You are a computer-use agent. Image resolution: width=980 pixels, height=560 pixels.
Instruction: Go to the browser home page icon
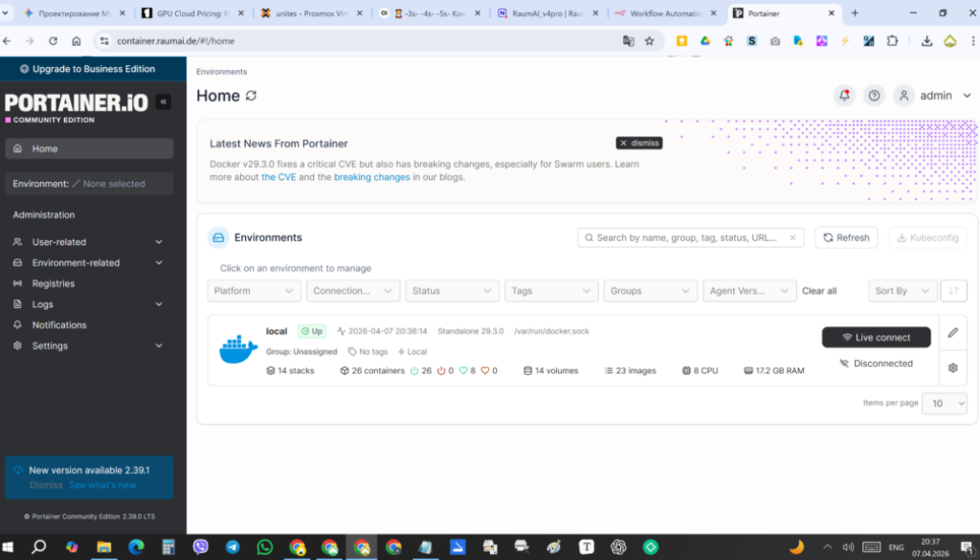[77, 40]
